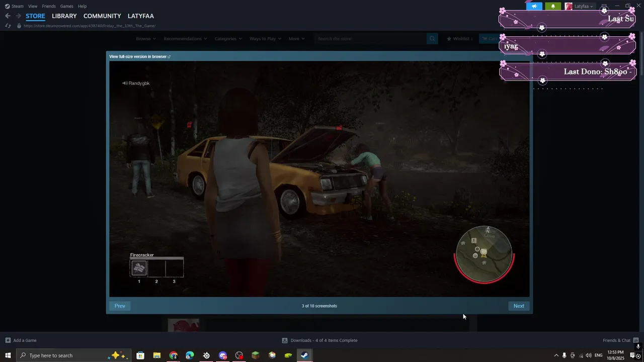Click the store search magnifier button
The width and height of the screenshot is (644, 362).
click(432, 39)
